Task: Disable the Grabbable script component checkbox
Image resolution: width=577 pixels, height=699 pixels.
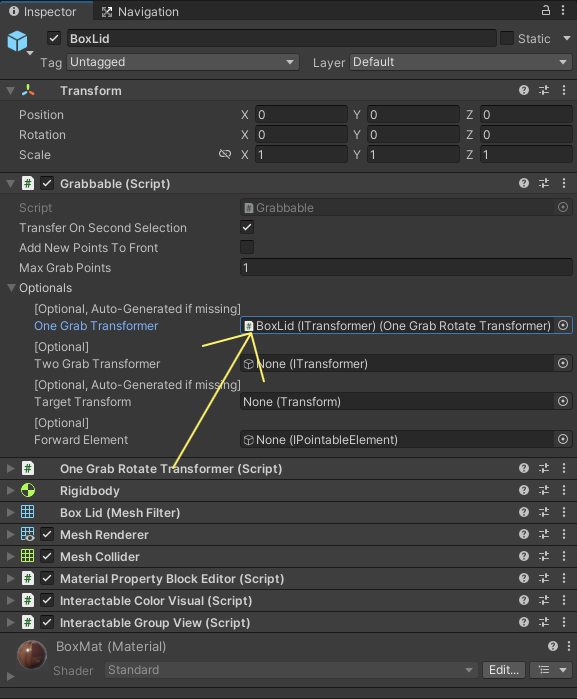Action: [47, 183]
